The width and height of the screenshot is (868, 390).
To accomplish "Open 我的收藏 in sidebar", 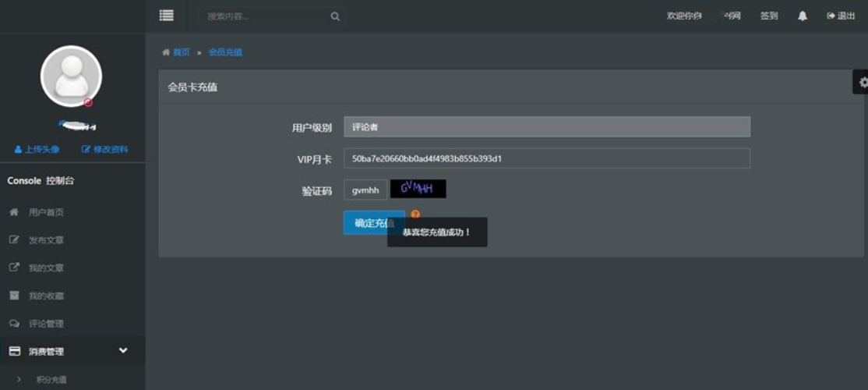I will tap(46, 296).
